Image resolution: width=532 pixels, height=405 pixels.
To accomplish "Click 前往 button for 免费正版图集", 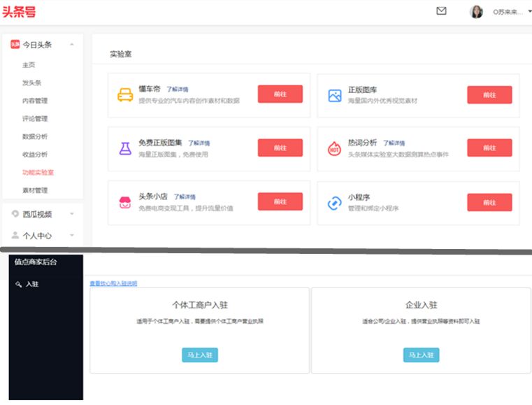I will coord(280,148).
